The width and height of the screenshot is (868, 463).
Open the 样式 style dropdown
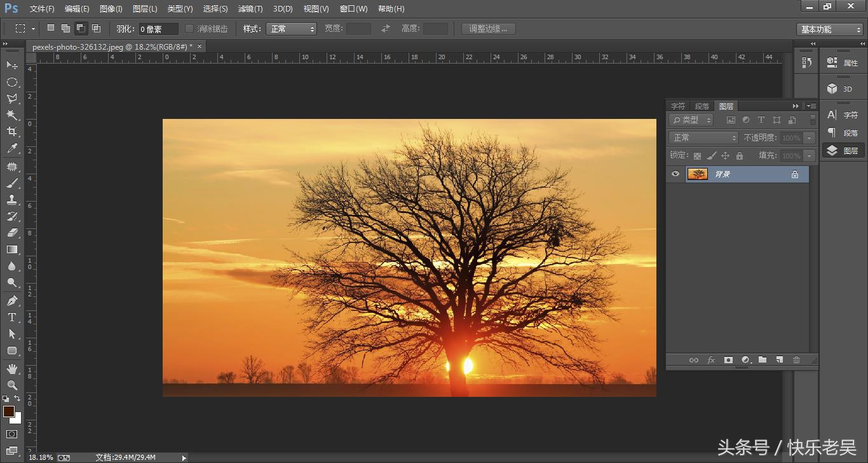pyautogui.click(x=292, y=29)
